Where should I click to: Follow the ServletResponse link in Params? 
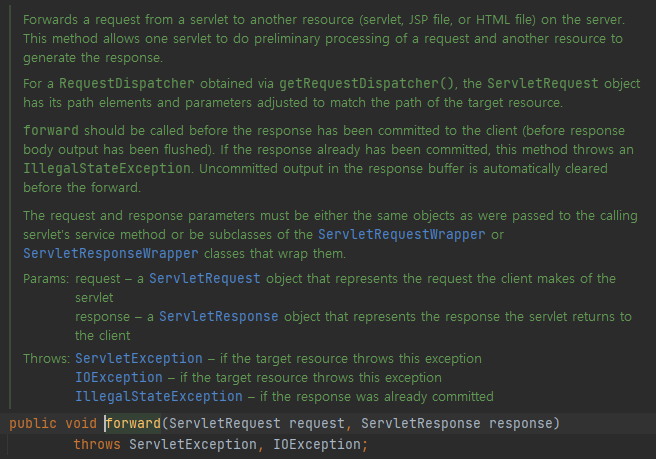point(218,316)
